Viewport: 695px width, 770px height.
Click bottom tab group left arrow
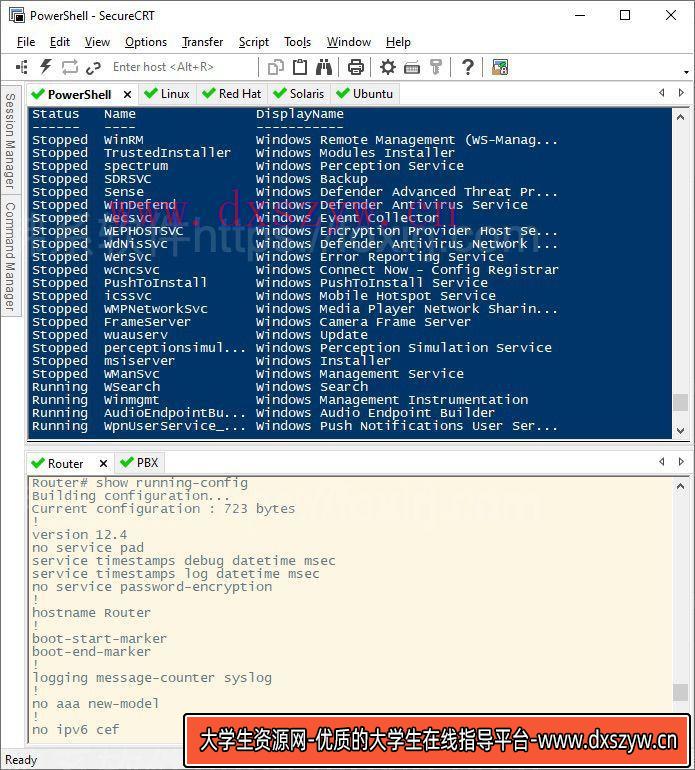click(x=662, y=462)
